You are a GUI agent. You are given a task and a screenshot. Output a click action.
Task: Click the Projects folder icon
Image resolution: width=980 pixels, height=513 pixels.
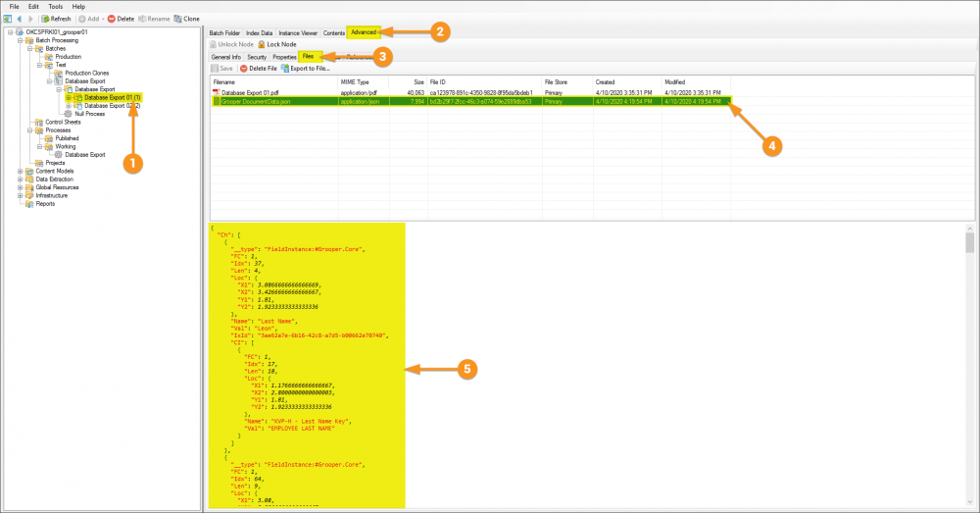[x=39, y=163]
